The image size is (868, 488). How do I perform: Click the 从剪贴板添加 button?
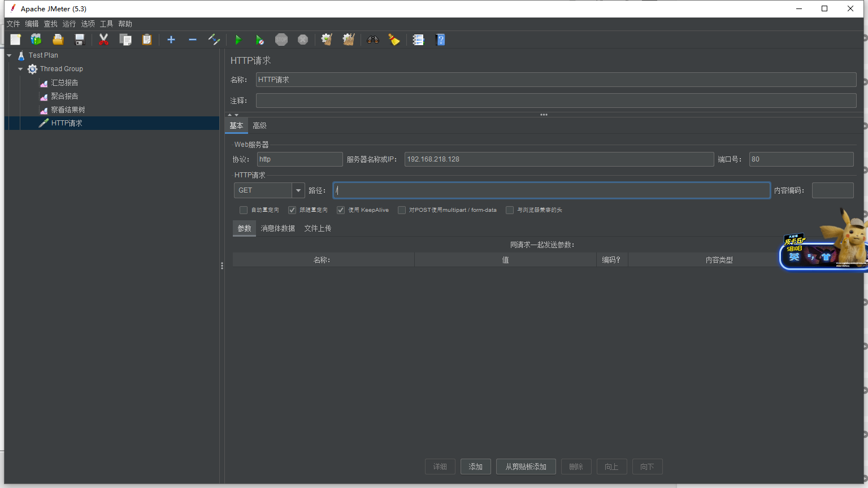(x=526, y=467)
